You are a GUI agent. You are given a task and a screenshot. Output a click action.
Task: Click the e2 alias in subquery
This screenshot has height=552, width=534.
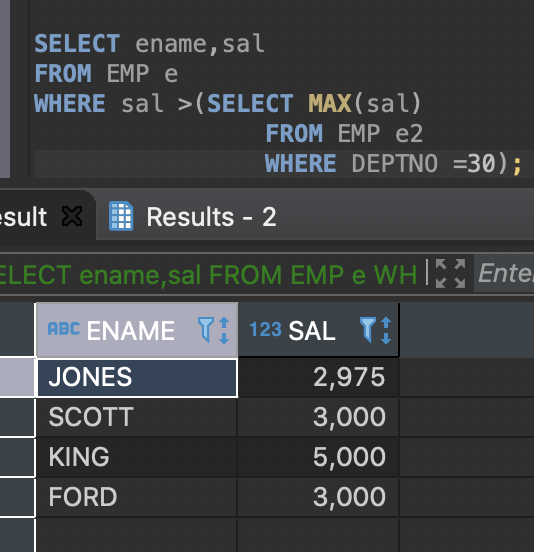point(409,133)
